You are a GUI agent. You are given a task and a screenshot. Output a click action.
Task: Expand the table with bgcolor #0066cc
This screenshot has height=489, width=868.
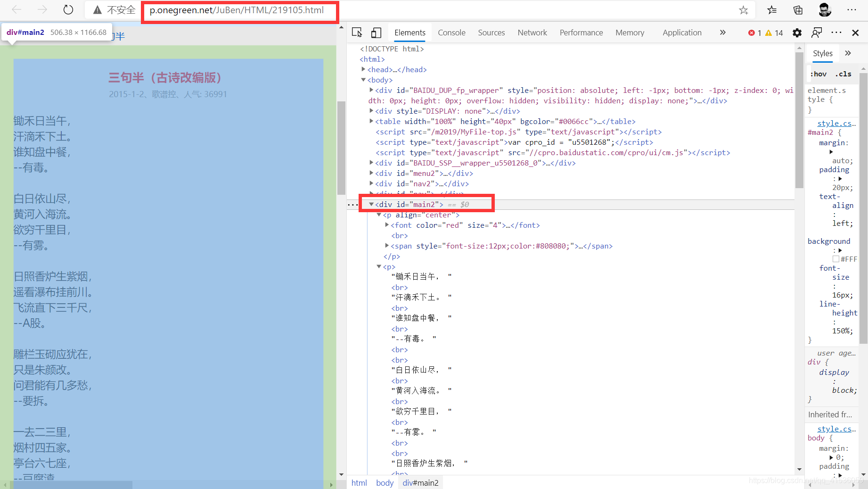coord(371,121)
